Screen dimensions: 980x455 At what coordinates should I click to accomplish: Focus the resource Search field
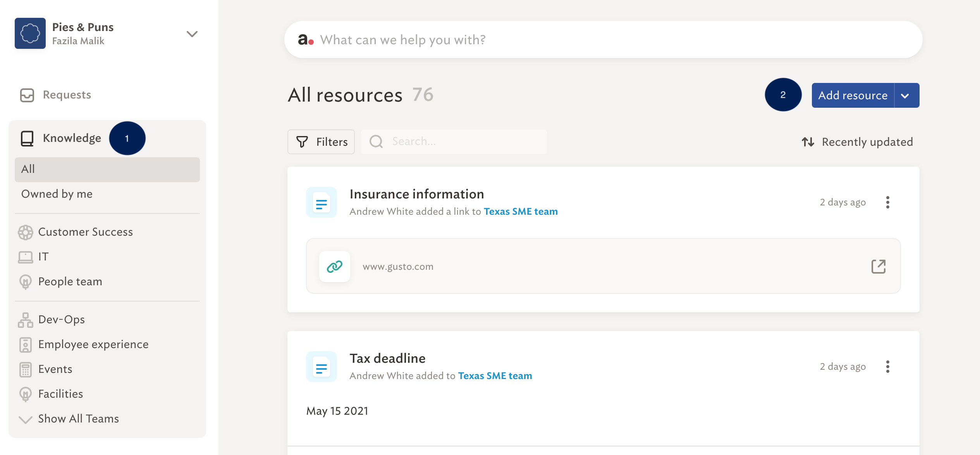pos(454,141)
